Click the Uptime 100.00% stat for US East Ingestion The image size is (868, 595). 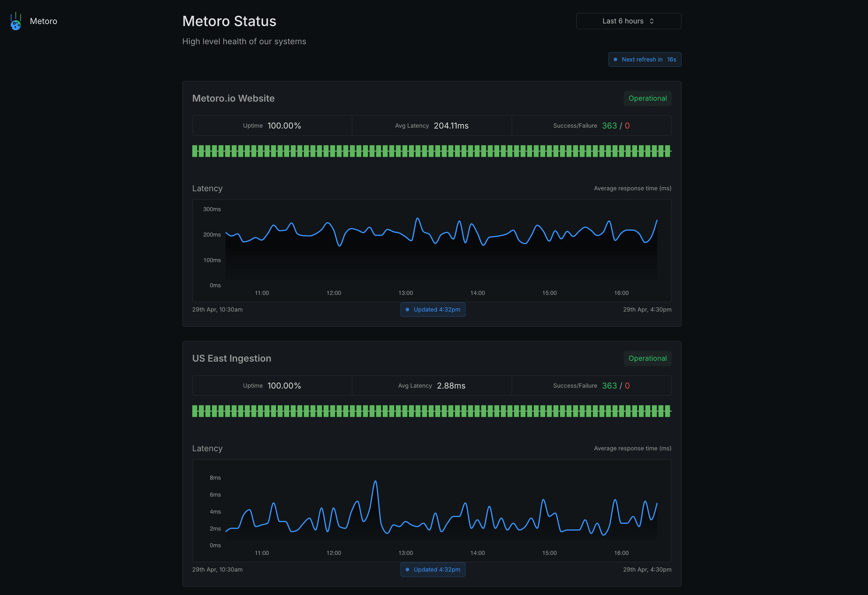[x=272, y=386]
